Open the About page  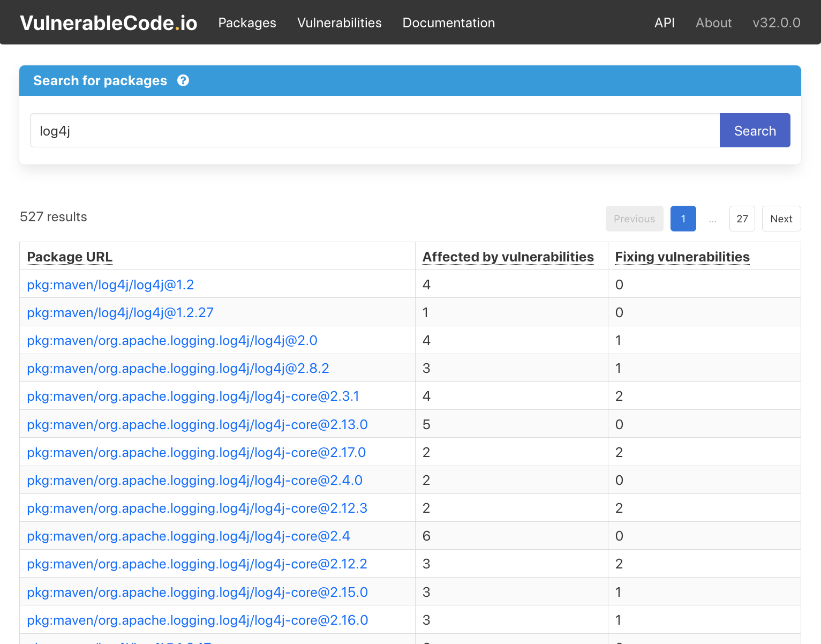[x=713, y=23]
